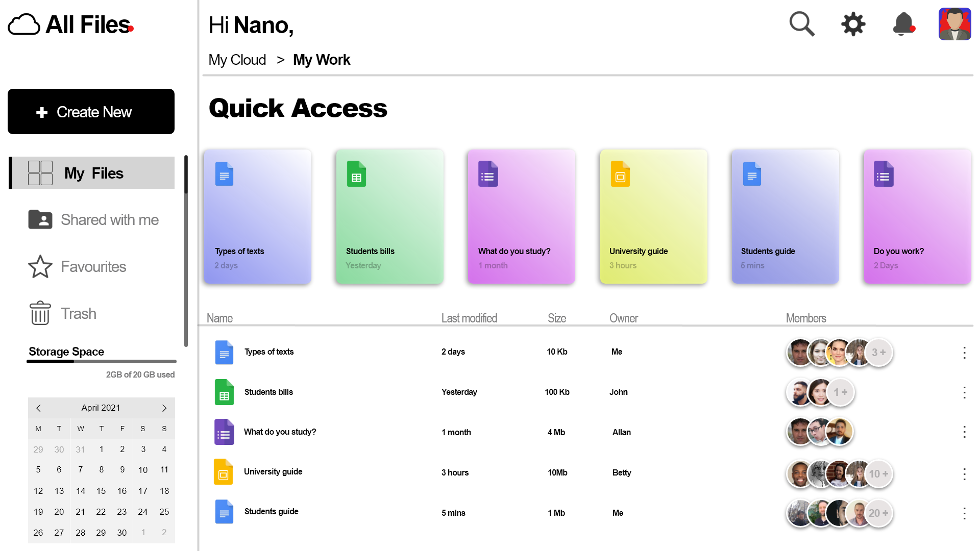Viewport: 980px width, 551px height.
Task: Open the search icon
Action: click(x=802, y=23)
